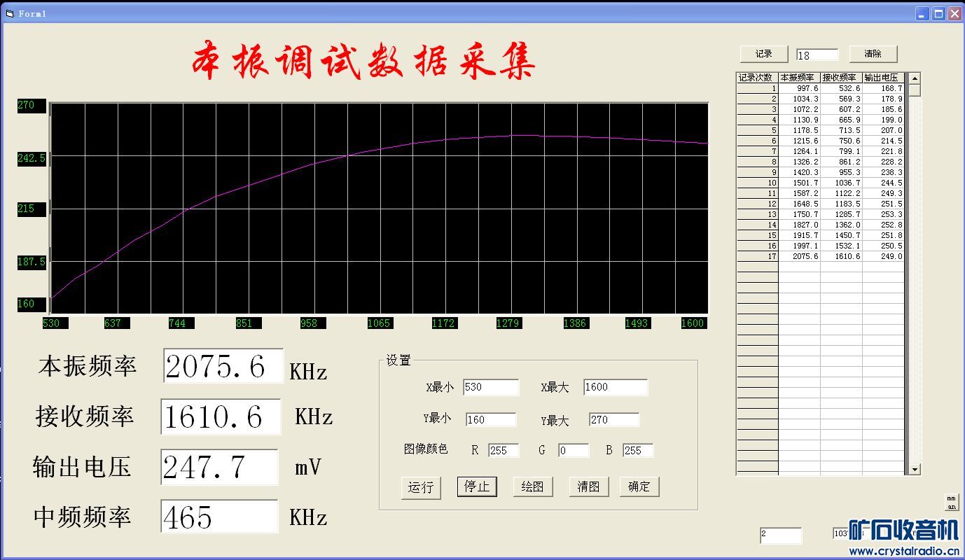Click the Y最小 field showing 160
Viewport: 965px width, 560px height.
[491, 420]
